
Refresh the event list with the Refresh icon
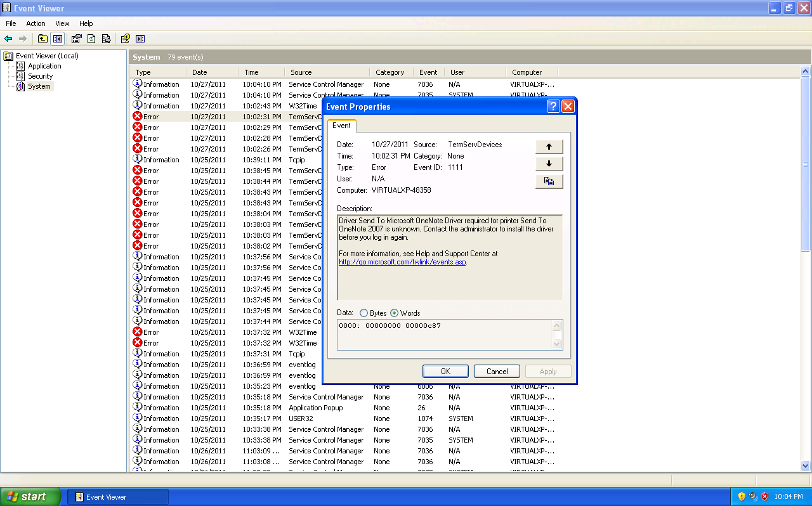point(91,39)
